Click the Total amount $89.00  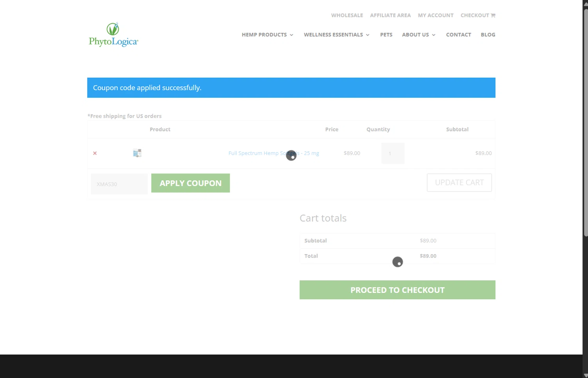[x=428, y=256]
